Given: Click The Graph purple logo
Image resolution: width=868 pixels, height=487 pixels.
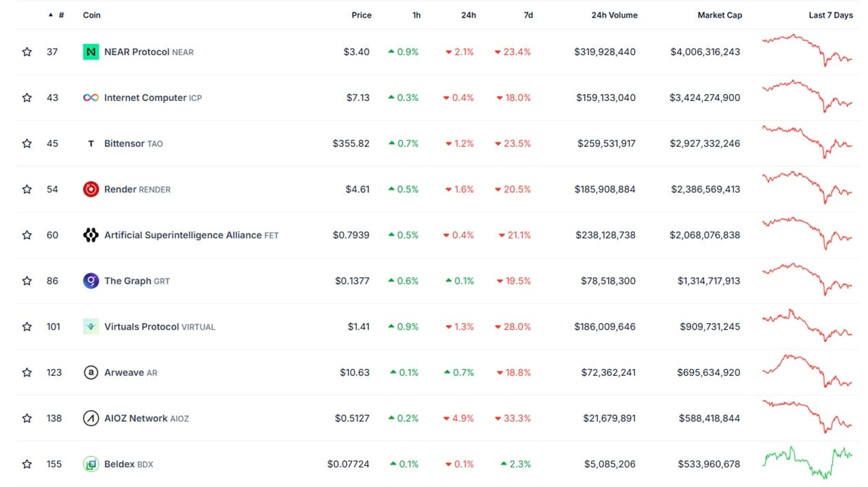Looking at the screenshot, I should [x=91, y=281].
